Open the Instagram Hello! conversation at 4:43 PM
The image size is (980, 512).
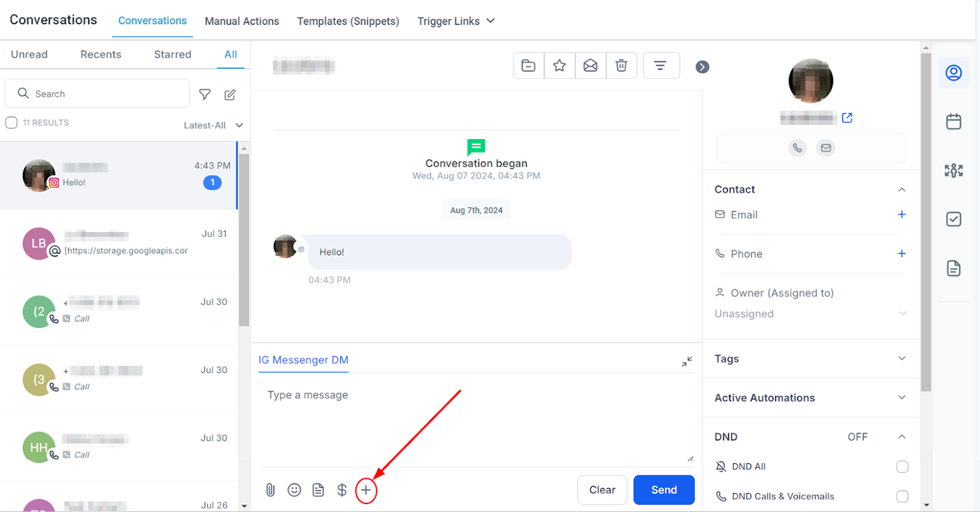(x=119, y=176)
